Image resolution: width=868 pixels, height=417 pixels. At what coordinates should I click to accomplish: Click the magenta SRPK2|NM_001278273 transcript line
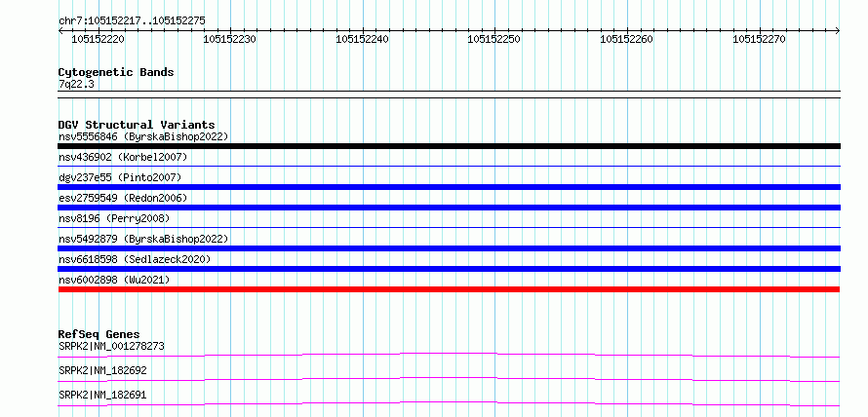tap(449, 355)
